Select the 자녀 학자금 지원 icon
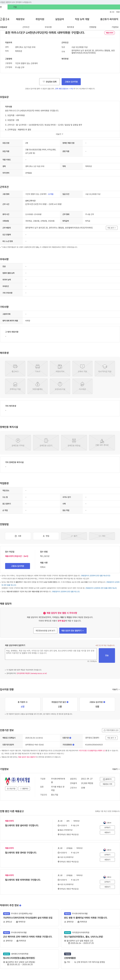120x980 pixels. 105,369
